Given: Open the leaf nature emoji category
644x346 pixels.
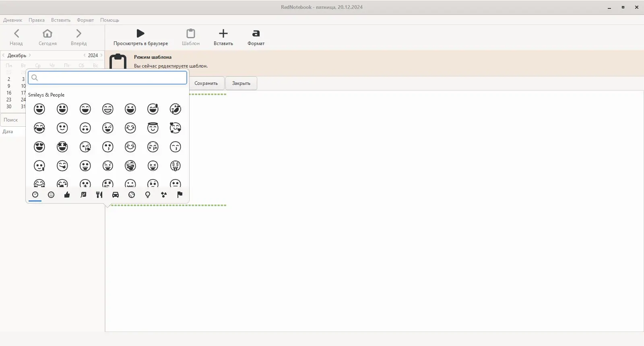Looking at the screenshot, I should pyautogui.click(x=83, y=195).
